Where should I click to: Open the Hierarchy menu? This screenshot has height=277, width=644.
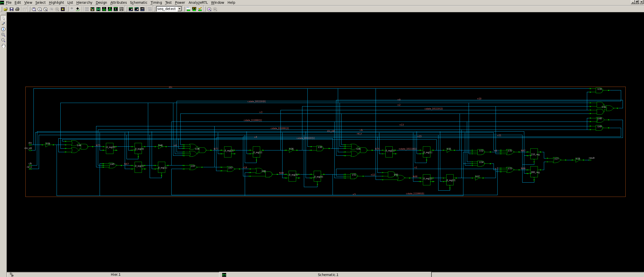84,3
